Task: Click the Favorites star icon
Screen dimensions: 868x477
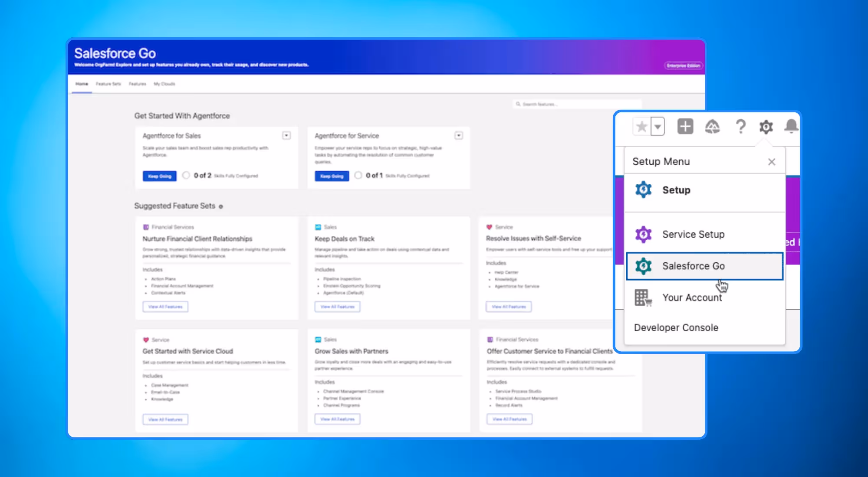Action: [x=641, y=127]
